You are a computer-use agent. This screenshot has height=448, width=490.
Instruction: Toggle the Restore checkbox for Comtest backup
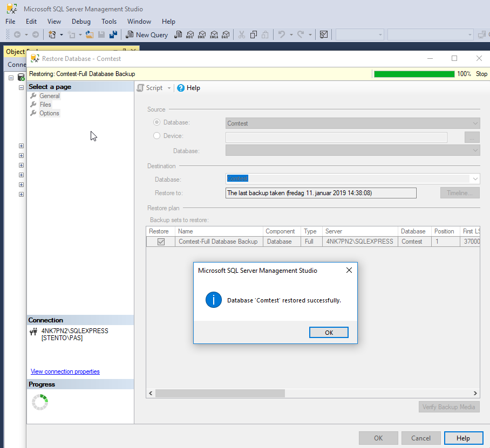161,242
